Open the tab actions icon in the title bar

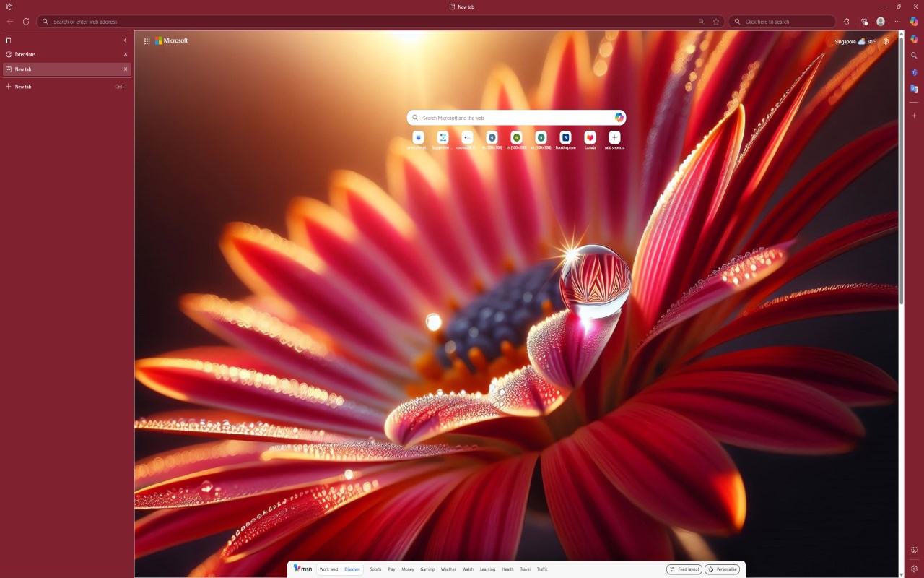(9, 7)
